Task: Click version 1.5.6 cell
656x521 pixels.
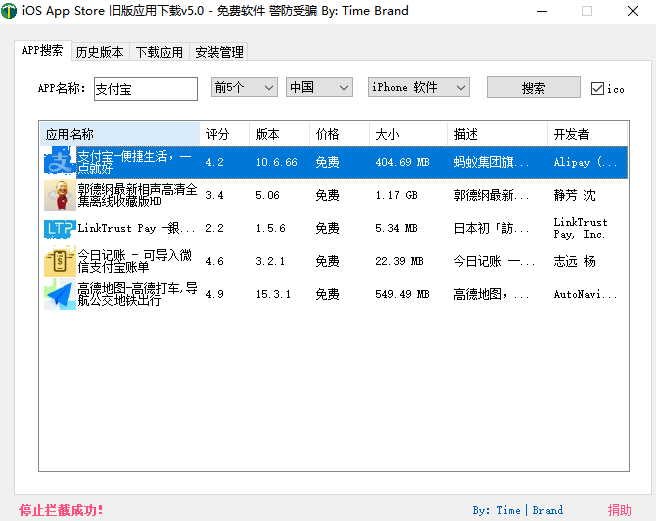Action: [x=270, y=228]
